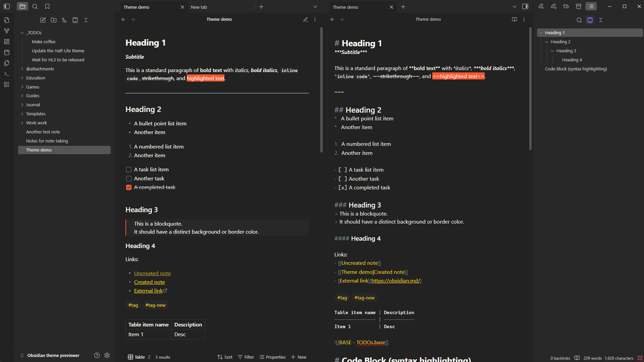Collapse all folders in file explorer

coord(86,20)
